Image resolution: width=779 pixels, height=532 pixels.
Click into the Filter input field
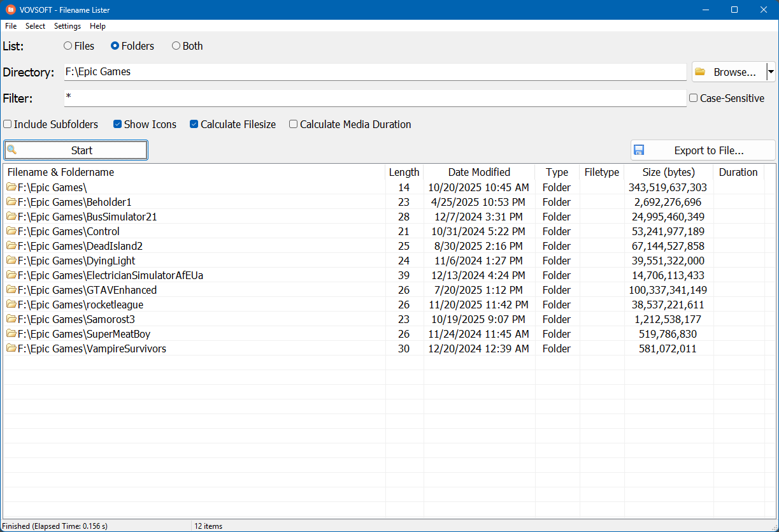click(375, 98)
